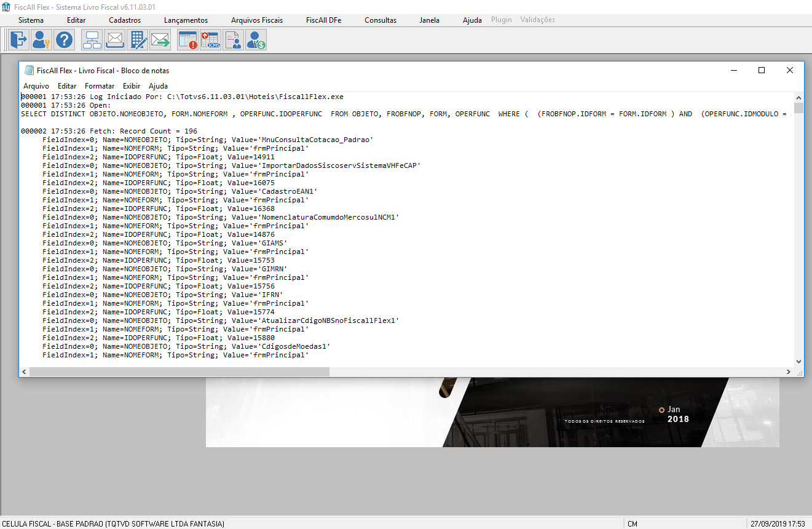Click the 'ImportarDadosSiscoservSistemaVHFeCAP' line

click(x=231, y=165)
